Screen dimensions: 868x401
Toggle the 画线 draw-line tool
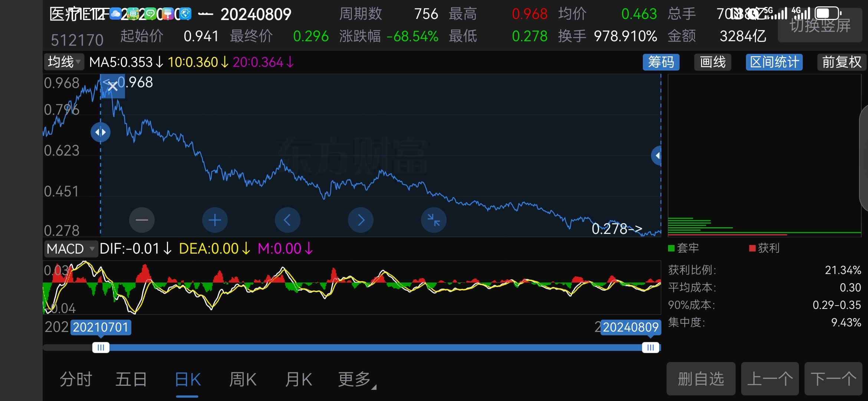pyautogui.click(x=713, y=62)
